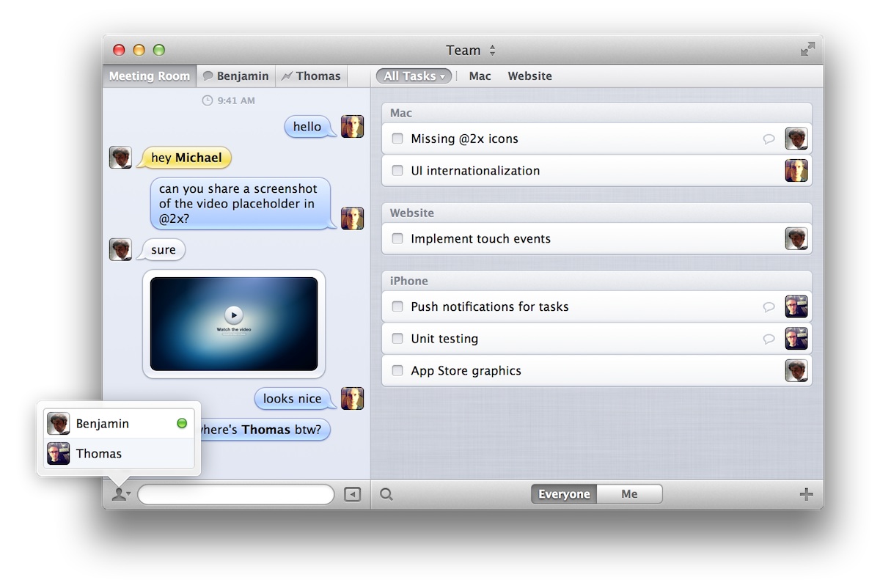Viewport: 880px width, 588px height.
Task: Click assignee avatar on Implement touch events
Action: [x=796, y=239]
